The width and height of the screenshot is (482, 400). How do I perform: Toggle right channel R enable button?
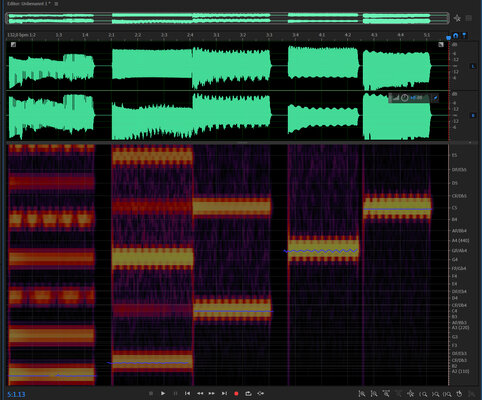[x=473, y=115]
